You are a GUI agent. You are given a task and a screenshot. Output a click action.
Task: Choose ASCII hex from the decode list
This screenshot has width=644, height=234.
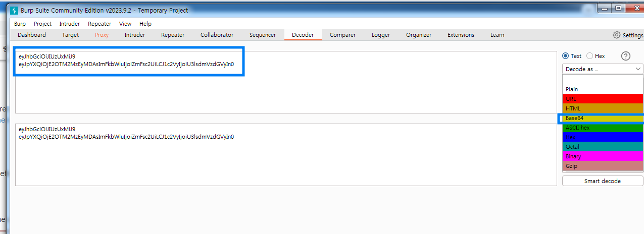pyautogui.click(x=603, y=128)
